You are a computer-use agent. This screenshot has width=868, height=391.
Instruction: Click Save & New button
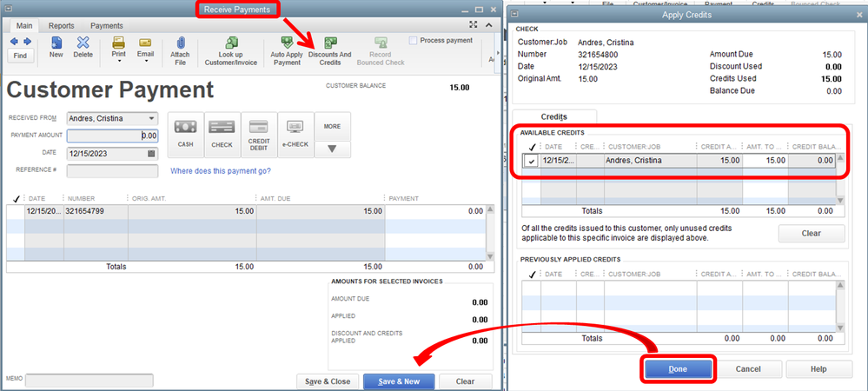[x=399, y=381]
